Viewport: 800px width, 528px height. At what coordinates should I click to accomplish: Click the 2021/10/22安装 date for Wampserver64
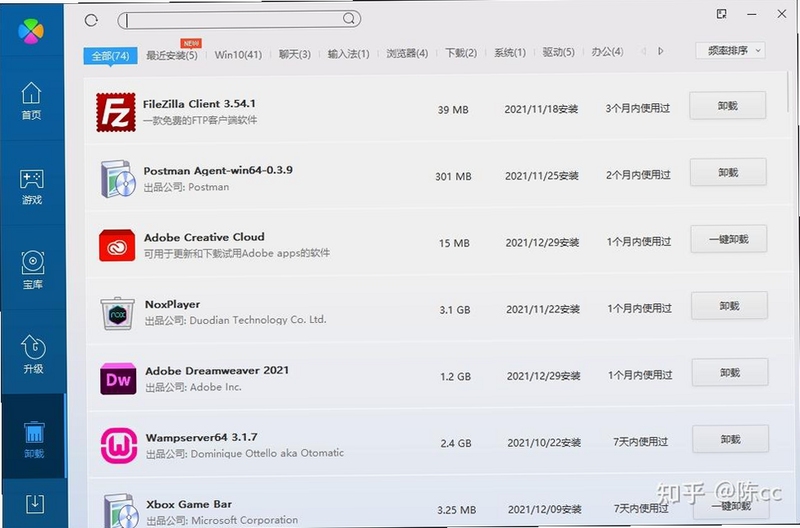[544, 443]
